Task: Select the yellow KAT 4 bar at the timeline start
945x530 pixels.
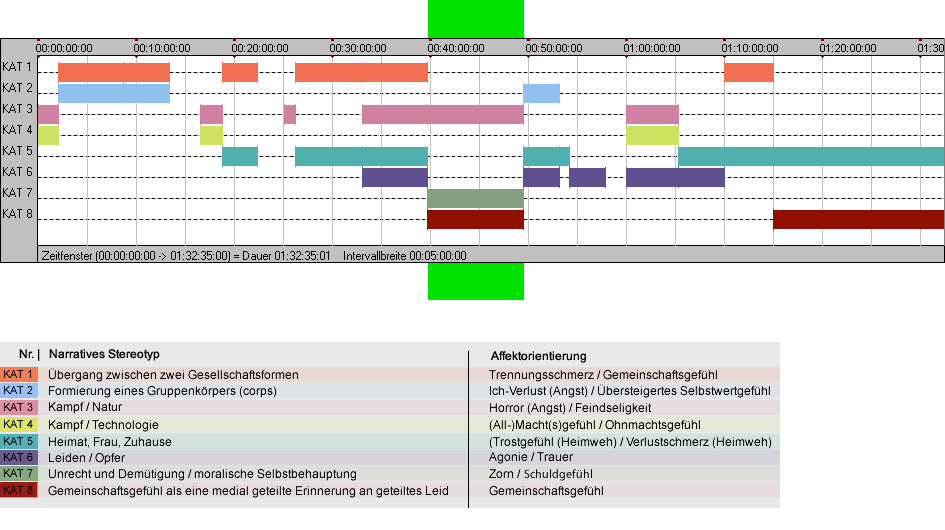Action: pos(48,135)
